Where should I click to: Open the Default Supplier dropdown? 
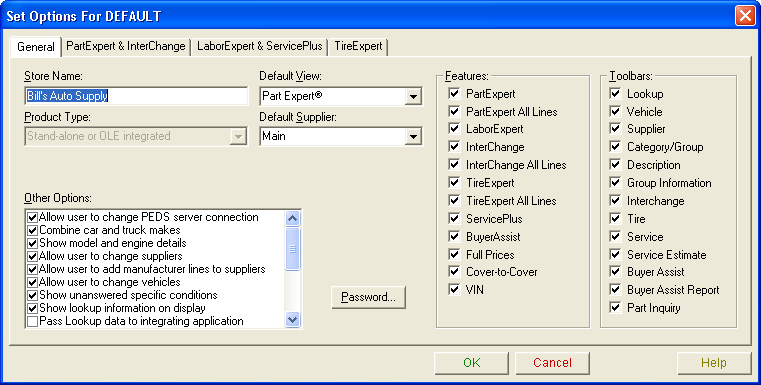point(413,137)
